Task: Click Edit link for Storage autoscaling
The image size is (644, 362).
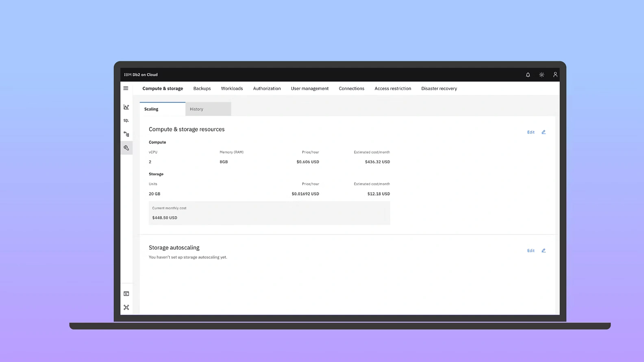Action: 531,251
